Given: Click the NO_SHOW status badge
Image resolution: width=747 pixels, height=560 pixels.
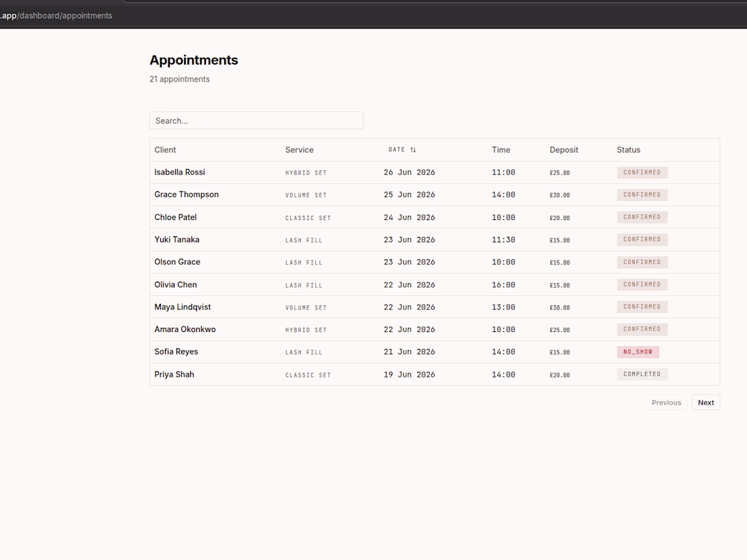Looking at the screenshot, I should click(638, 352).
